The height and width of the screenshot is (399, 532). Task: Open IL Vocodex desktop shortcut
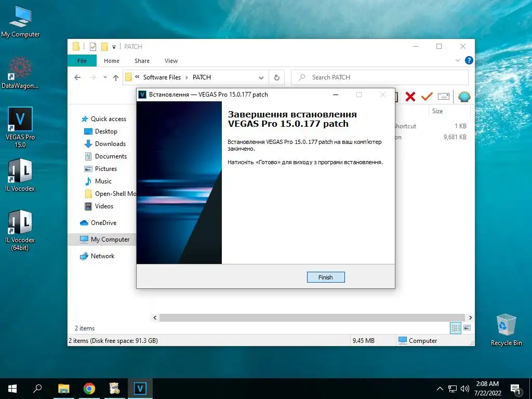20,176
